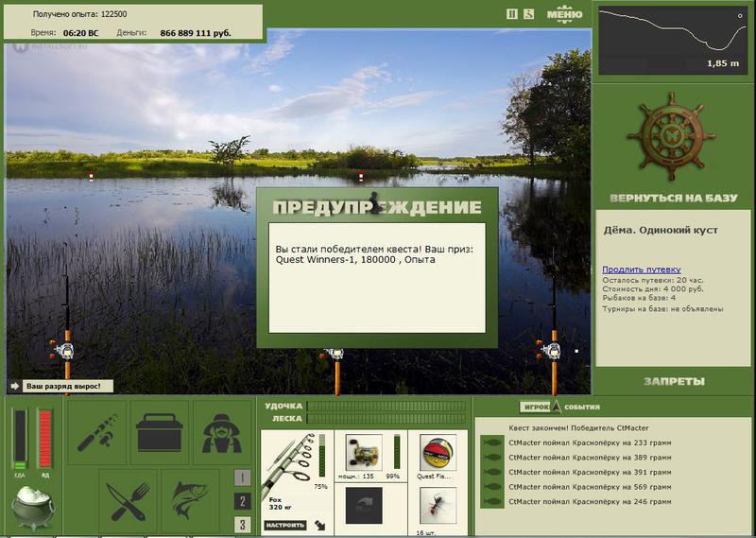Viewport: 756px width, 538px height.
Task: Click the fish icon beside 391 грамм entry
Action: tap(491, 472)
